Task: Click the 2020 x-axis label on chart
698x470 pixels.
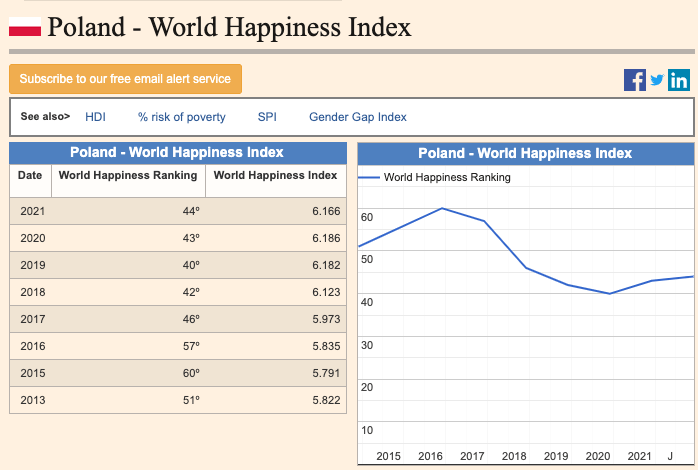Action: [x=597, y=456]
